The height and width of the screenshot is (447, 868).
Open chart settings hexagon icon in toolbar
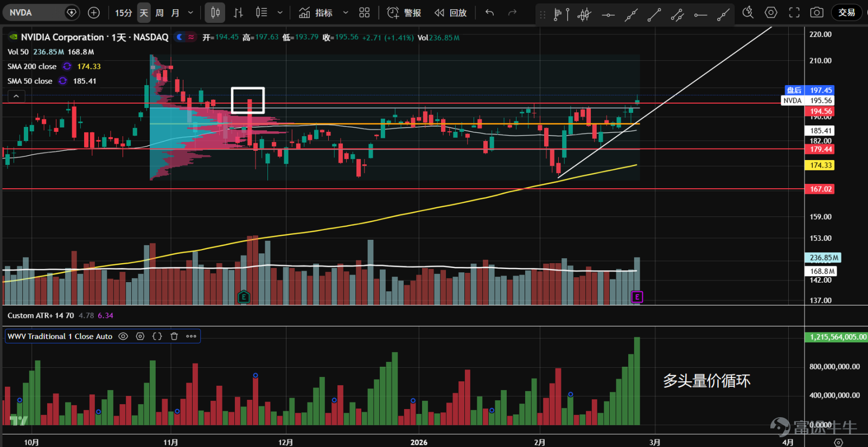771,12
